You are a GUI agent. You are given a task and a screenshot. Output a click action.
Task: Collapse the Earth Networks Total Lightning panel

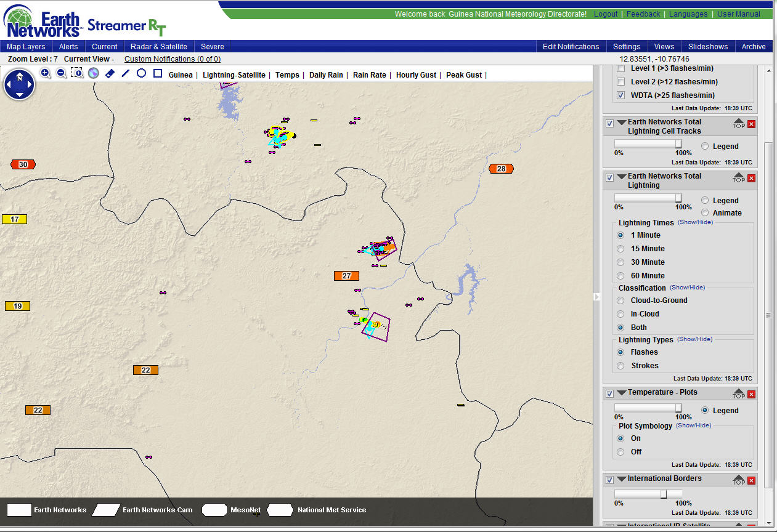click(622, 177)
